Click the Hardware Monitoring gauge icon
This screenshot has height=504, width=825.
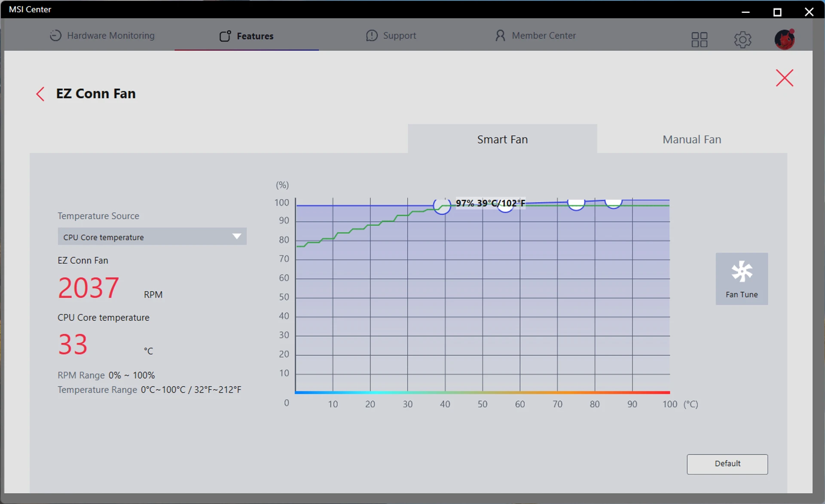(55, 36)
